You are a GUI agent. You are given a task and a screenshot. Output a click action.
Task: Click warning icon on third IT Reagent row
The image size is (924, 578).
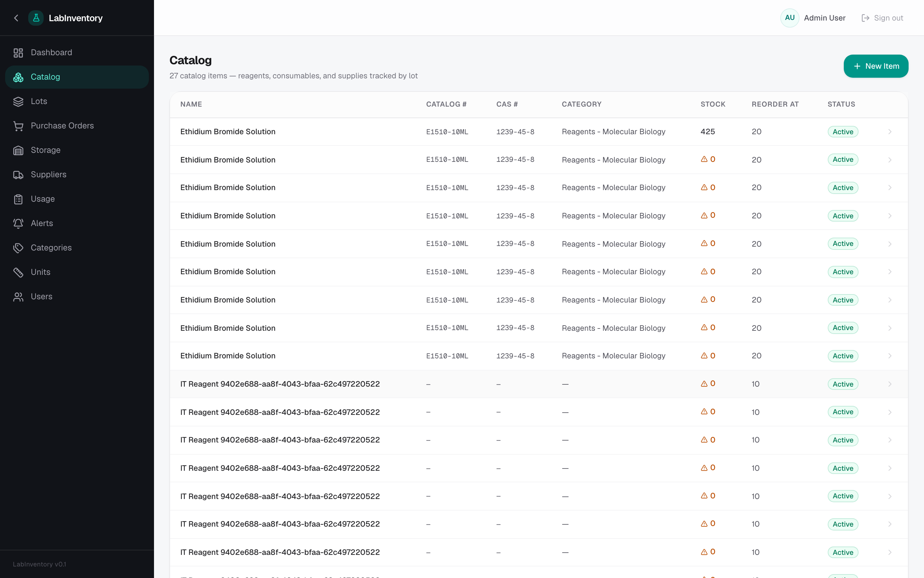(x=704, y=440)
